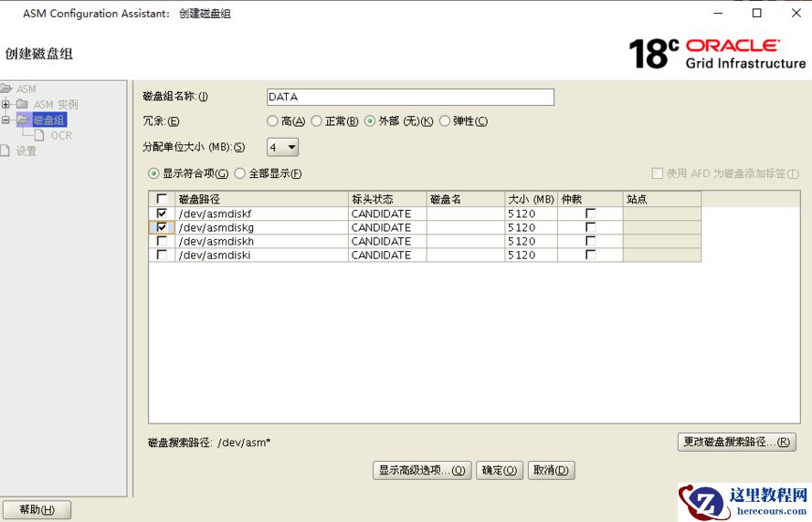This screenshot has height=522, width=812.
Task: Select 弹性(C) redundancy option
Action: (x=444, y=121)
